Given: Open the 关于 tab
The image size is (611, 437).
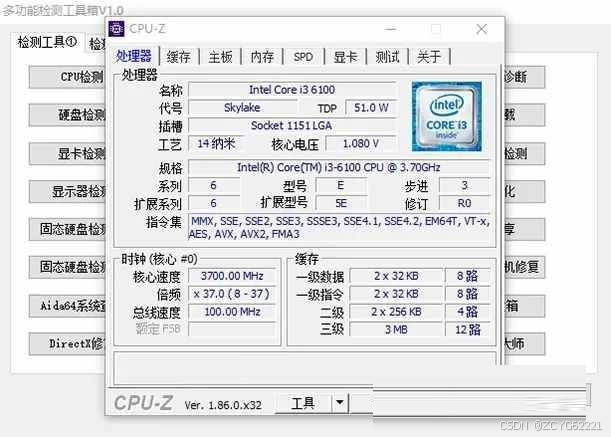Looking at the screenshot, I should point(429,57).
